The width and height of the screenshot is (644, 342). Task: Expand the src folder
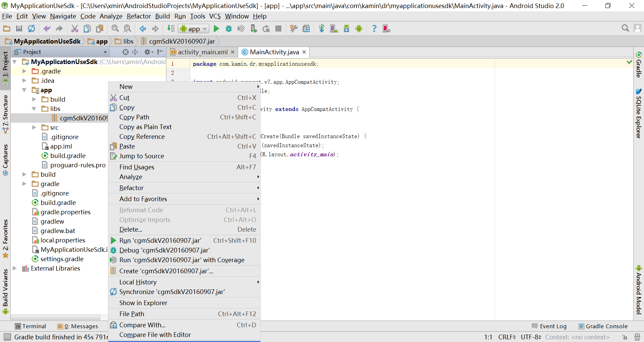(x=34, y=127)
